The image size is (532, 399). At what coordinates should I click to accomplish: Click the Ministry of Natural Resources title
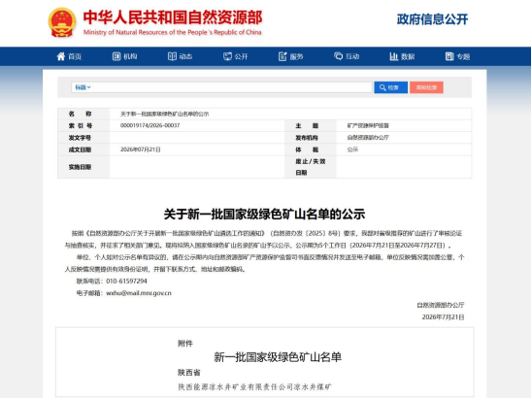173,22
